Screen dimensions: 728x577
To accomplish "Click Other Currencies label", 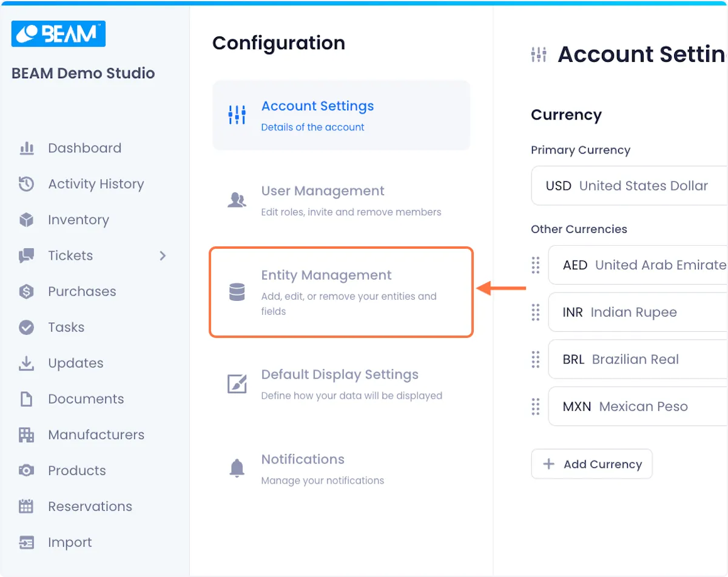I will click(579, 229).
